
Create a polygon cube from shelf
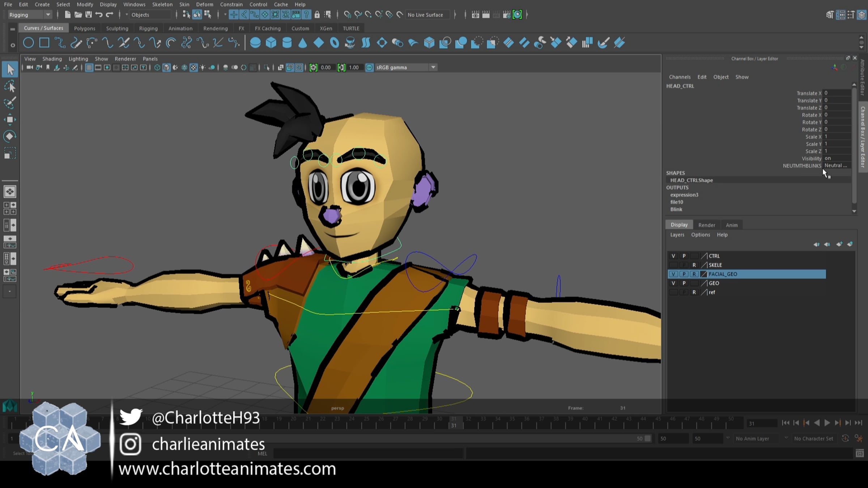tap(271, 43)
